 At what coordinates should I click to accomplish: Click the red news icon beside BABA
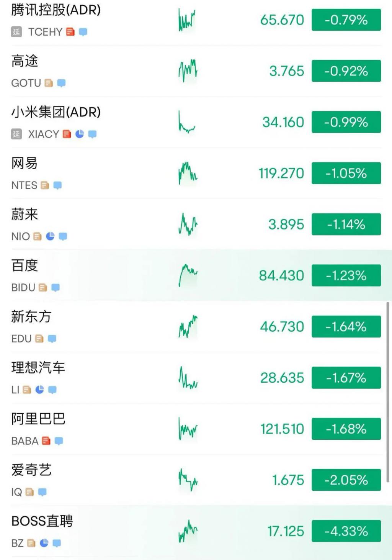tap(46, 441)
